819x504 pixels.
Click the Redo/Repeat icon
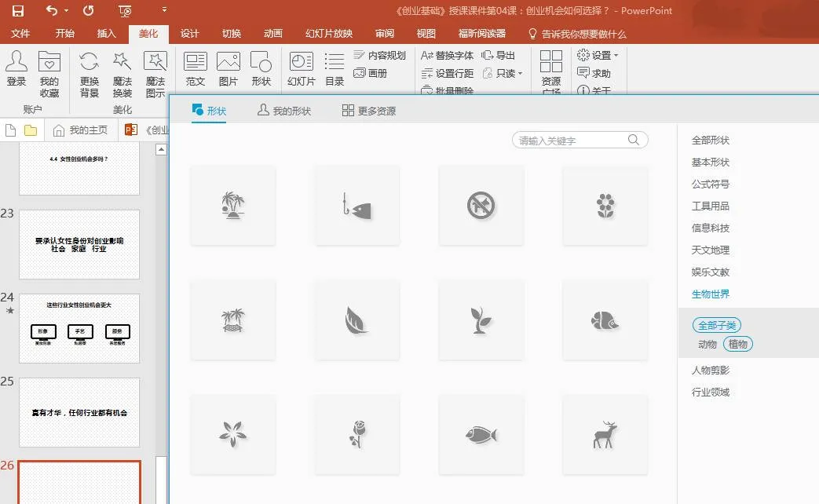(x=88, y=10)
